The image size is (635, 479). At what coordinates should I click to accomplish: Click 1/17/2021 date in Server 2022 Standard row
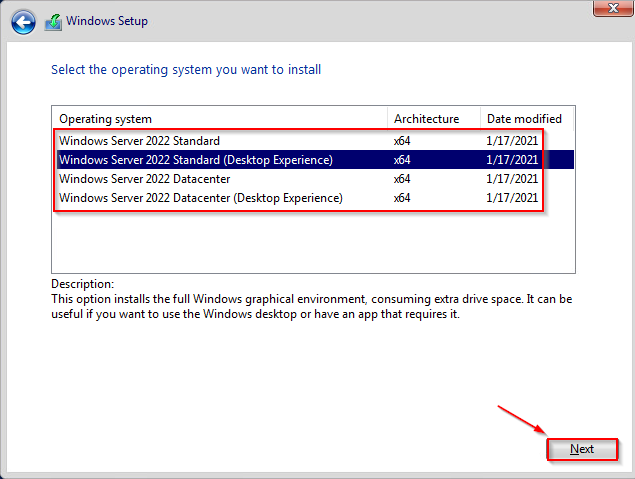tap(512, 141)
